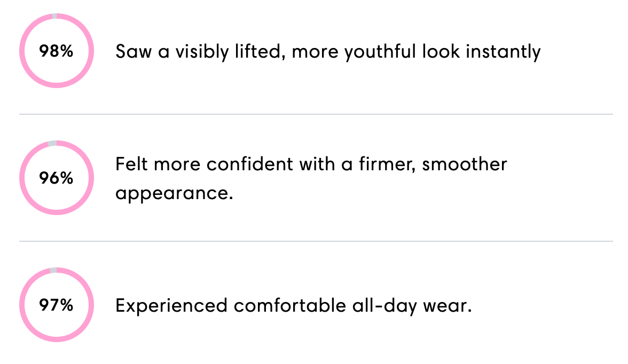Select the gray gap on 98% ring

(54, 16)
